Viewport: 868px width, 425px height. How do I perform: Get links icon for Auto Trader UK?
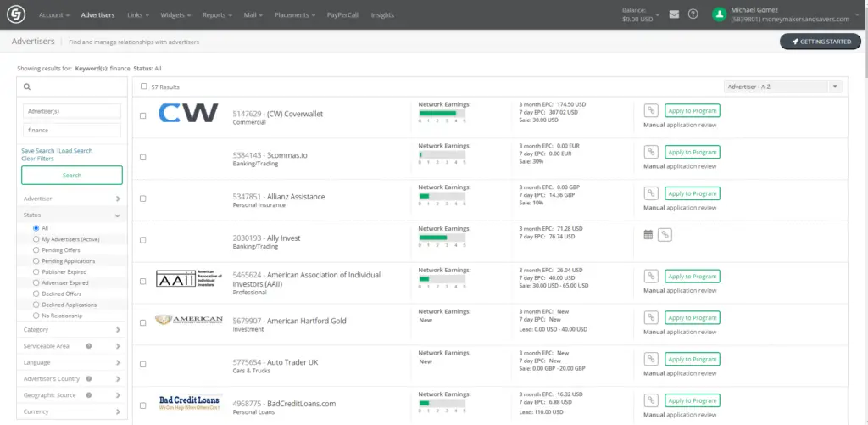[651, 359]
